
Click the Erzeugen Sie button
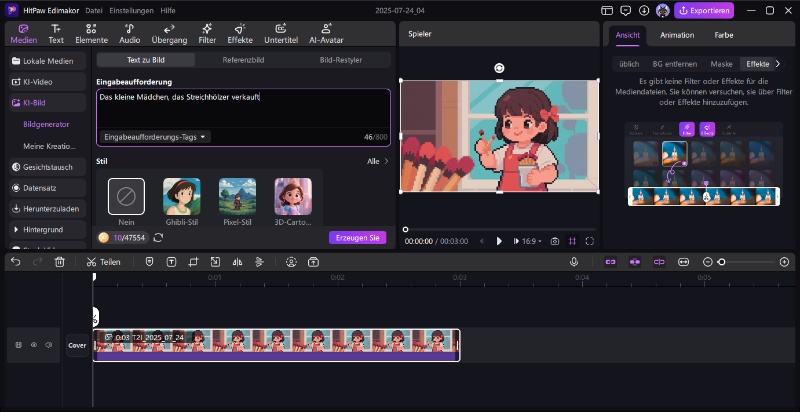point(357,238)
